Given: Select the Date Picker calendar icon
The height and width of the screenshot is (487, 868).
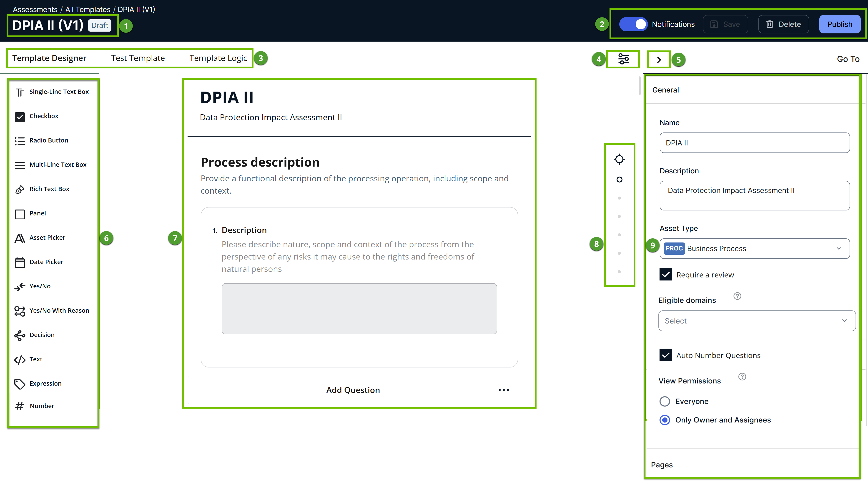Looking at the screenshot, I should (20, 262).
